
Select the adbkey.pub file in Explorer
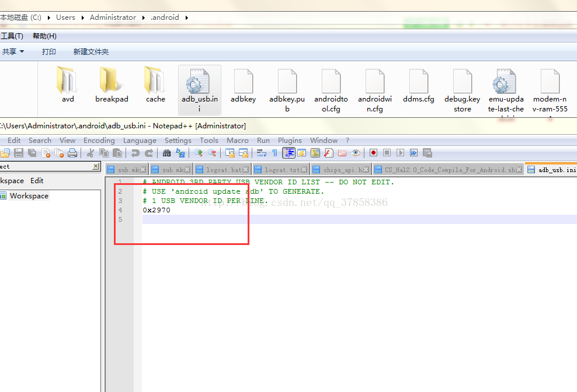click(287, 90)
